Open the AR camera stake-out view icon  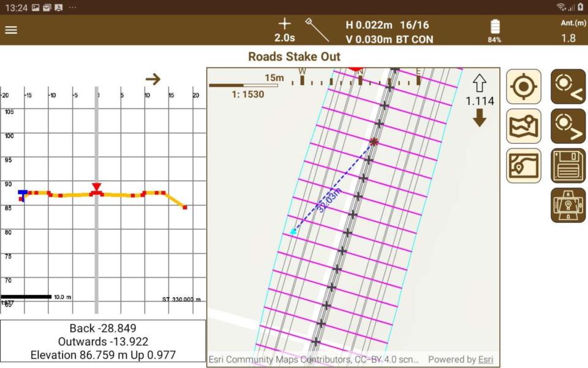click(568, 205)
